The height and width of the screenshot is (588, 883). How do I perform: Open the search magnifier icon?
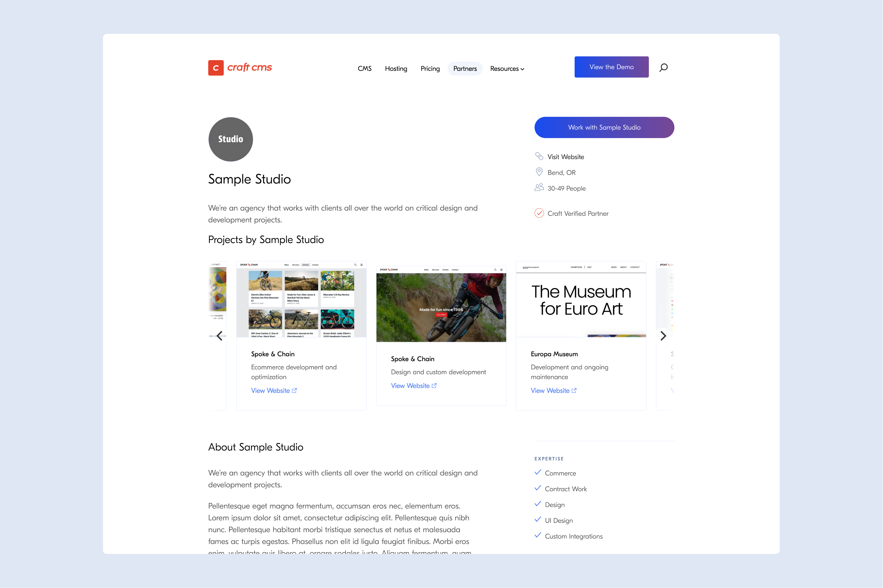pyautogui.click(x=663, y=68)
